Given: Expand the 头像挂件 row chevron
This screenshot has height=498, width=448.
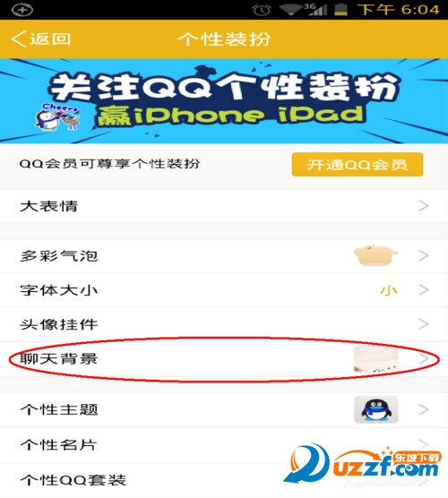Looking at the screenshot, I should (x=424, y=324).
